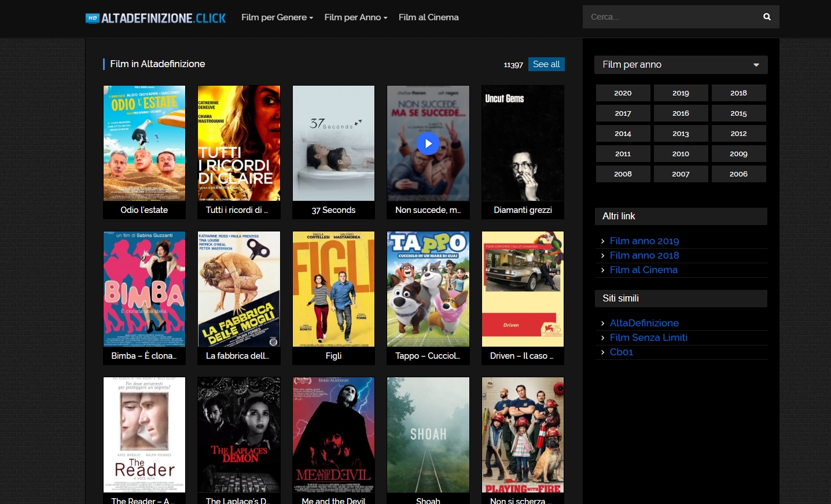
Task: Select year 2011 button
Action: click(x=623, y=154)
